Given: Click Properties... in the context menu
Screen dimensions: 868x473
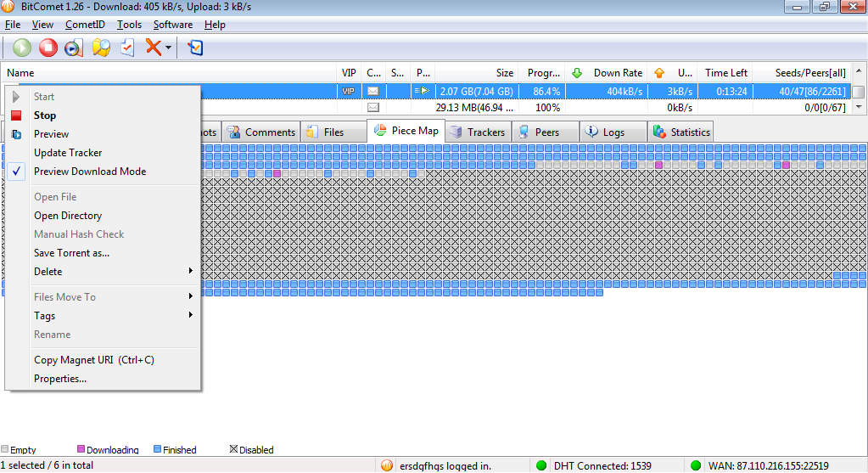Looking at the screenshot, I should pos(60,379).
